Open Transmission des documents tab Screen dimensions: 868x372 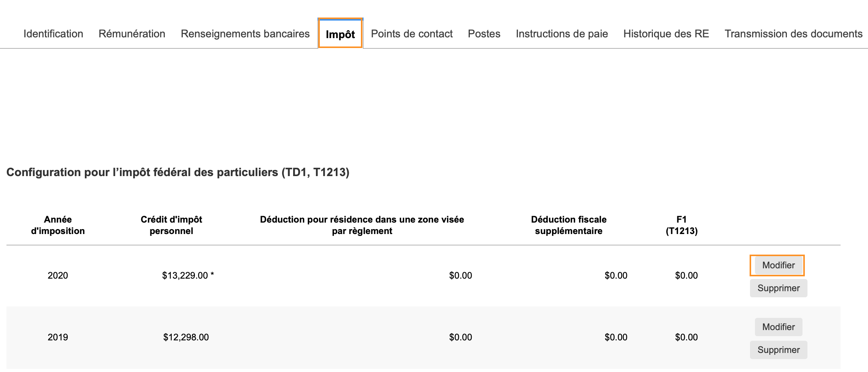pos(793,34)
